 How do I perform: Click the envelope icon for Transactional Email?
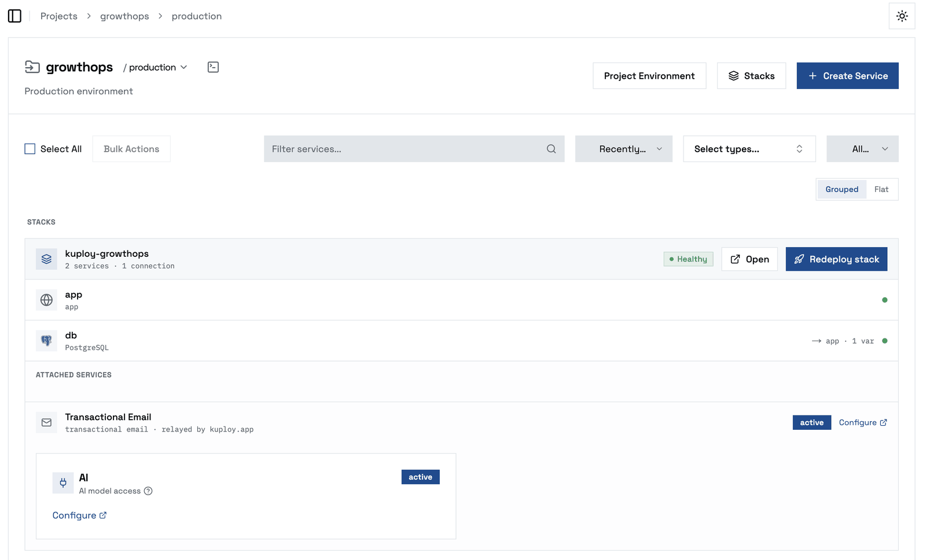46,423
